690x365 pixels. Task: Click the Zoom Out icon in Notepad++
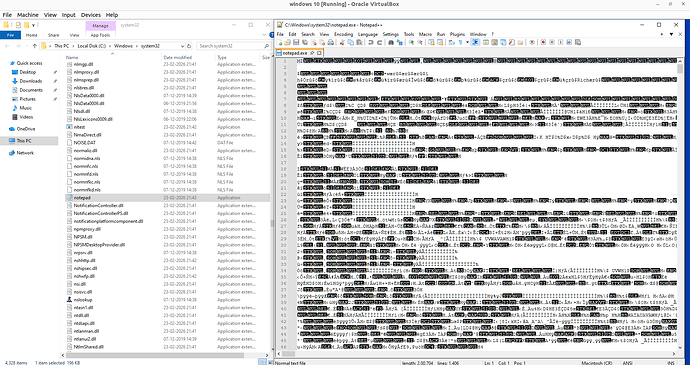pos(420,42)
